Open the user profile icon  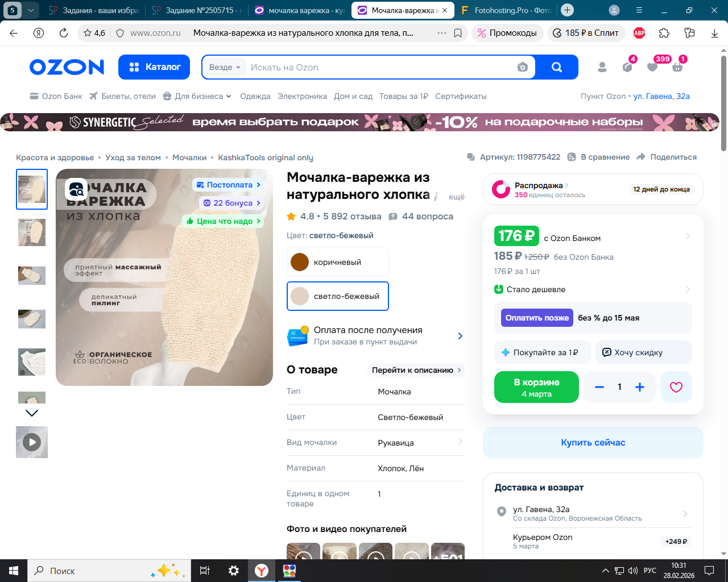click(602, 67)
